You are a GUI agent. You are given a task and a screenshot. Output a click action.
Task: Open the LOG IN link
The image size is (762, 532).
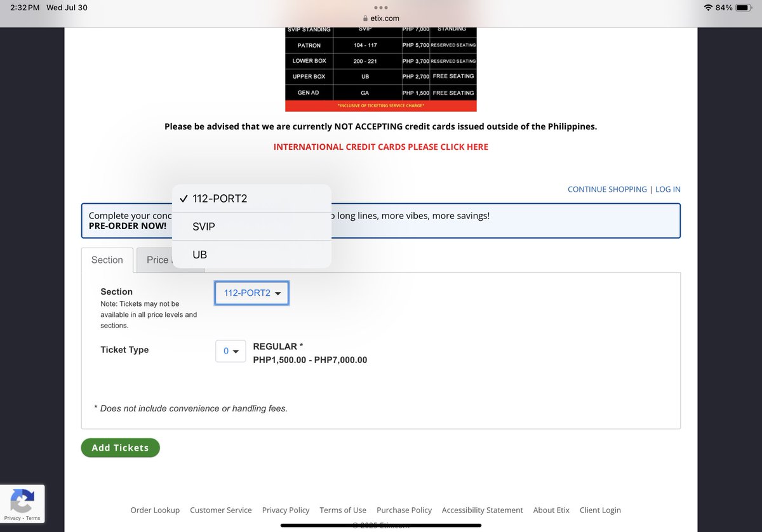(668, 189)
